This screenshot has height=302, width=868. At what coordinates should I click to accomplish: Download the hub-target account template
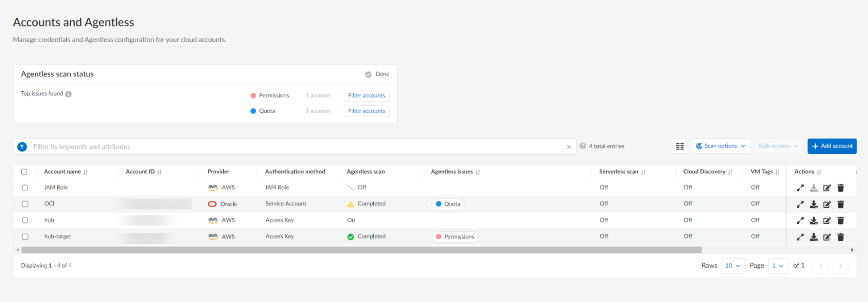[814, 237]
